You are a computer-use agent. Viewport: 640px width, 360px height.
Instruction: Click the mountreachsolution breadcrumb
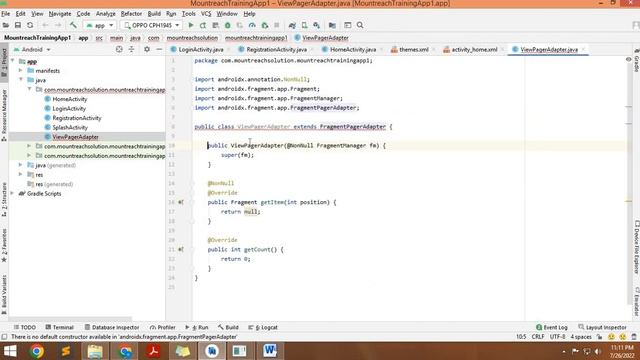(x=192, y=38)
